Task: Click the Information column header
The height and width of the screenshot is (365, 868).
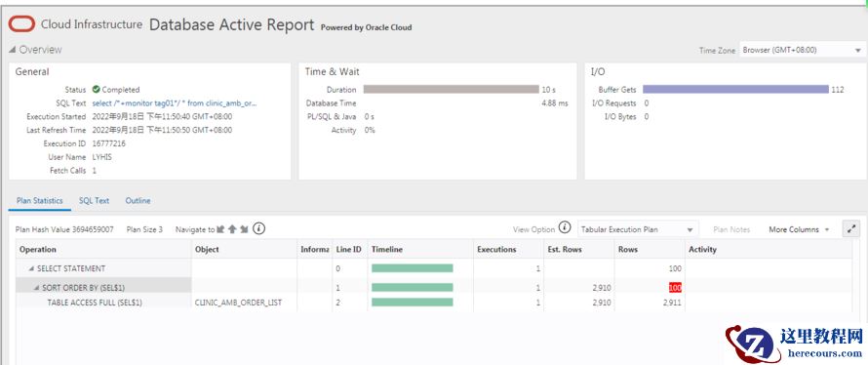Action: pyautogui.click(x=314, y=249)
